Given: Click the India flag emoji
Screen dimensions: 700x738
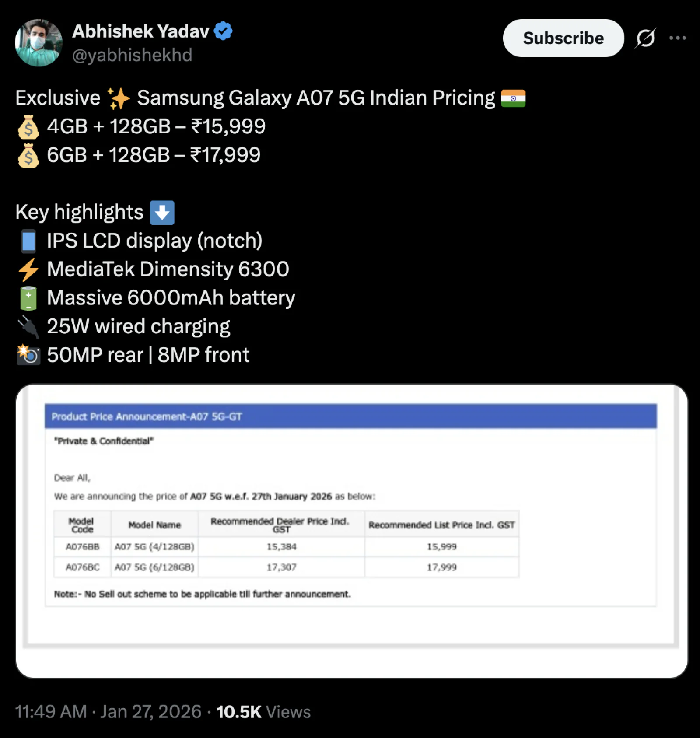Looking at the screenshot, I should (513, 98).
